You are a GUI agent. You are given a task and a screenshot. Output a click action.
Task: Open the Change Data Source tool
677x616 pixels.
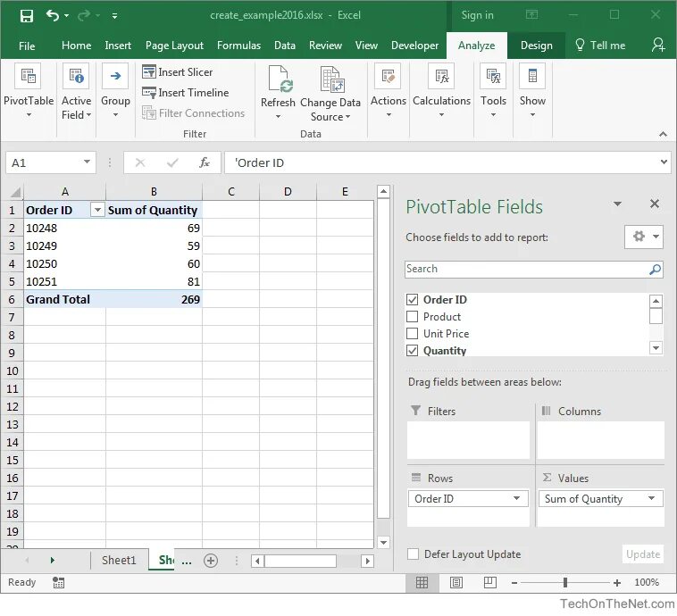click(x=330, y=94)
